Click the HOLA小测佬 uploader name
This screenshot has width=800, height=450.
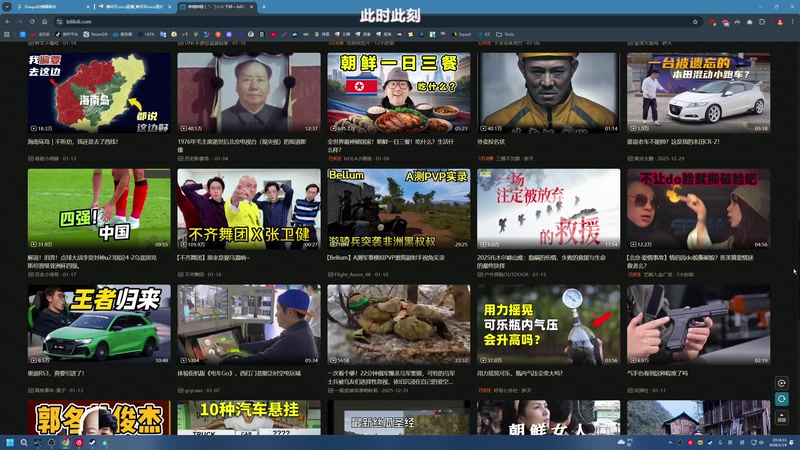click(x=359, y=159)
